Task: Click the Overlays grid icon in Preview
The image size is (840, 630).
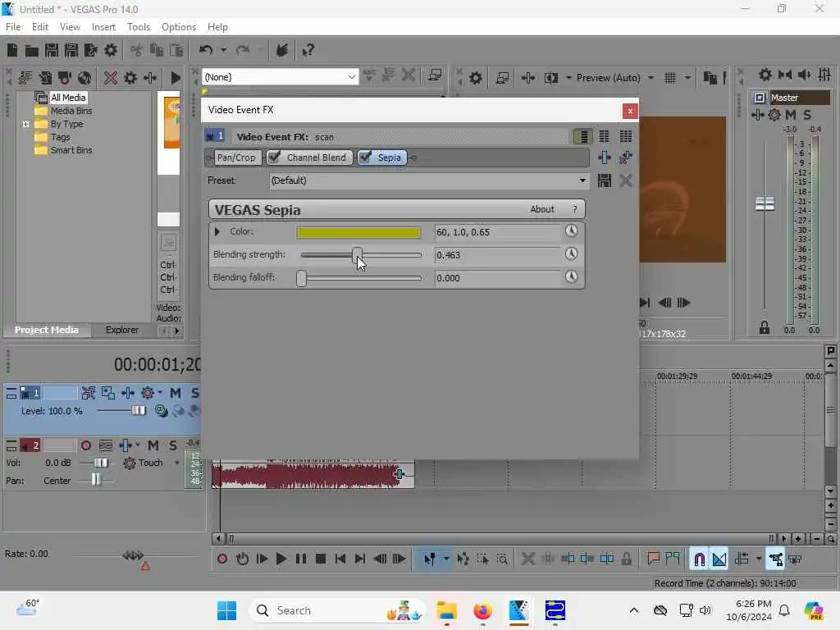Action: pos(669,78)
